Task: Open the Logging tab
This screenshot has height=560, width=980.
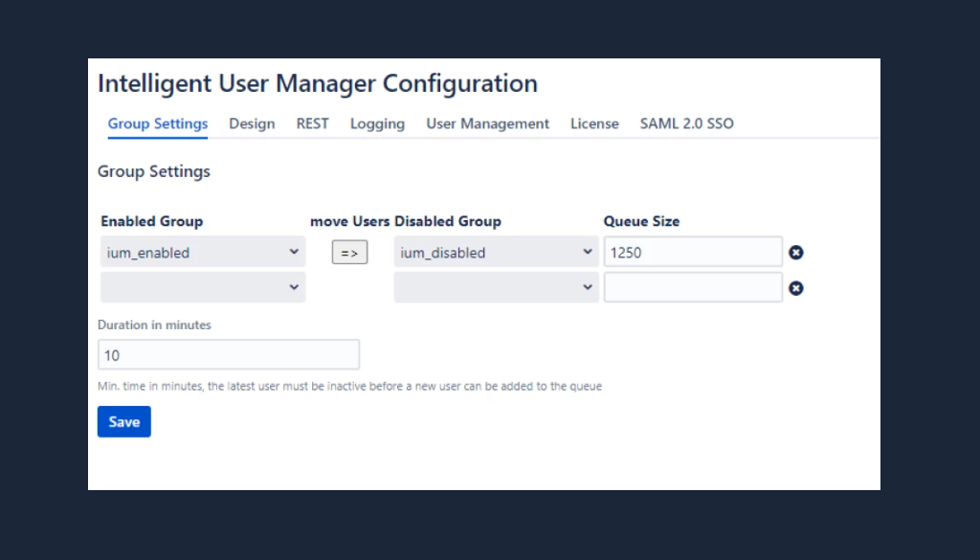Action: [x=377, y=123]
